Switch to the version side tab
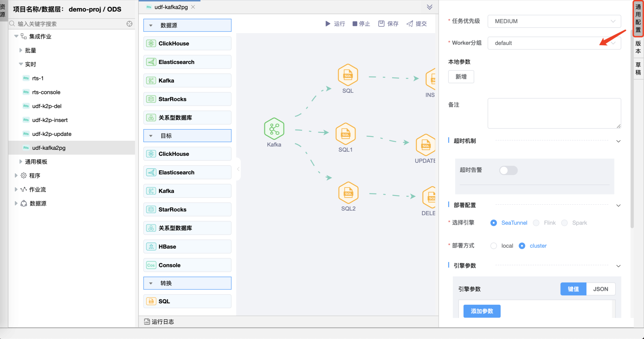Image resolution: width=644 pixels, height=339 pixels. (638, 47)
